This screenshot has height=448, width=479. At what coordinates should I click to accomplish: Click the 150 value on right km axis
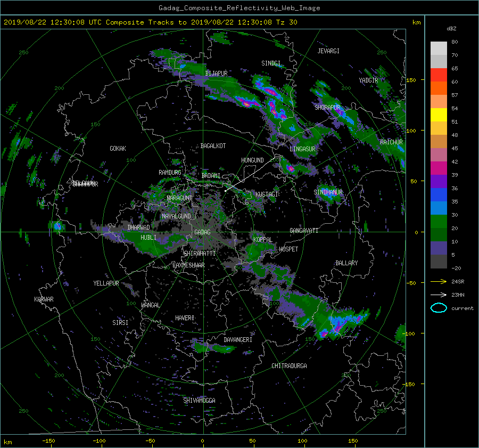[411, 80]
